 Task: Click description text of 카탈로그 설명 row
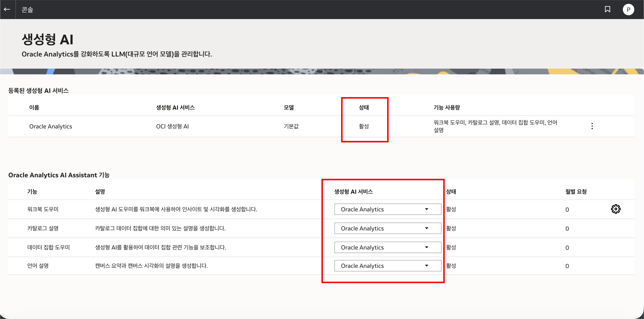click(x=160, y=228)
